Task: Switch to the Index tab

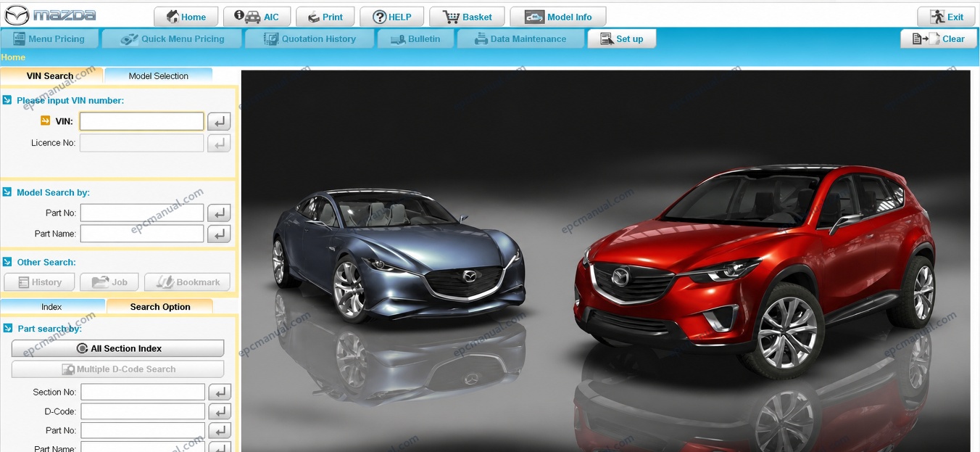Action: (51, 307)
